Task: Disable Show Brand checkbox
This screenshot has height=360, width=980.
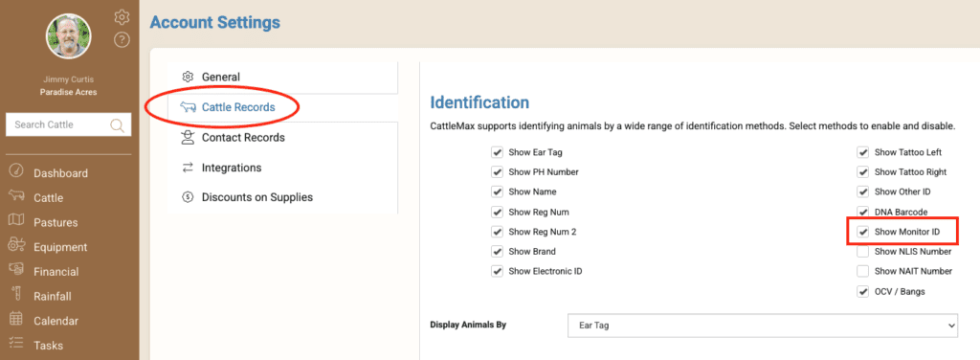Action: pyautogui.click(x=497, y=251)
